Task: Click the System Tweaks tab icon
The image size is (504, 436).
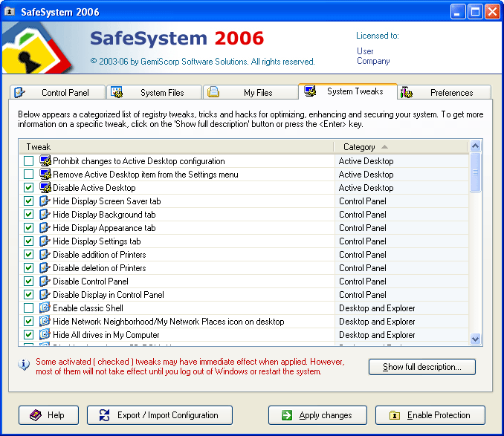Action: pos(311,91)
